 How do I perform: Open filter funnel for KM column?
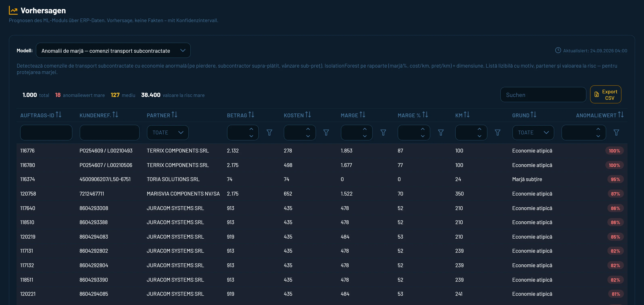497,133
